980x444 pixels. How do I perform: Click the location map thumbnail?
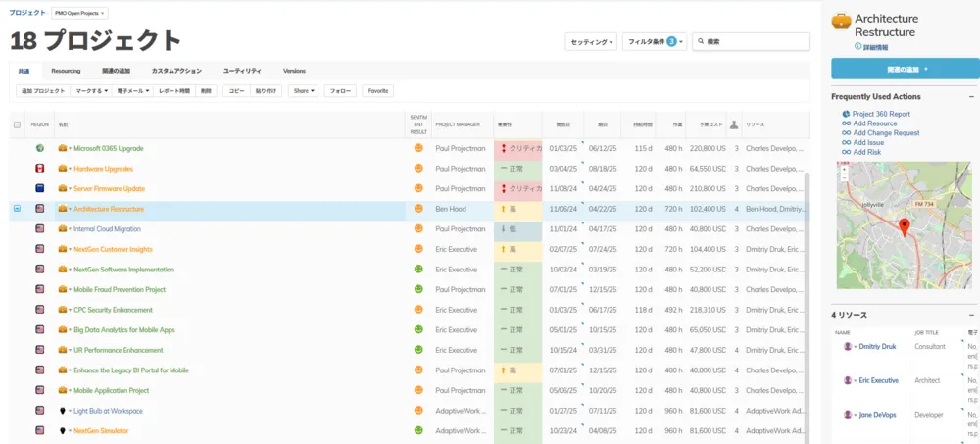[x=904, y=225]
